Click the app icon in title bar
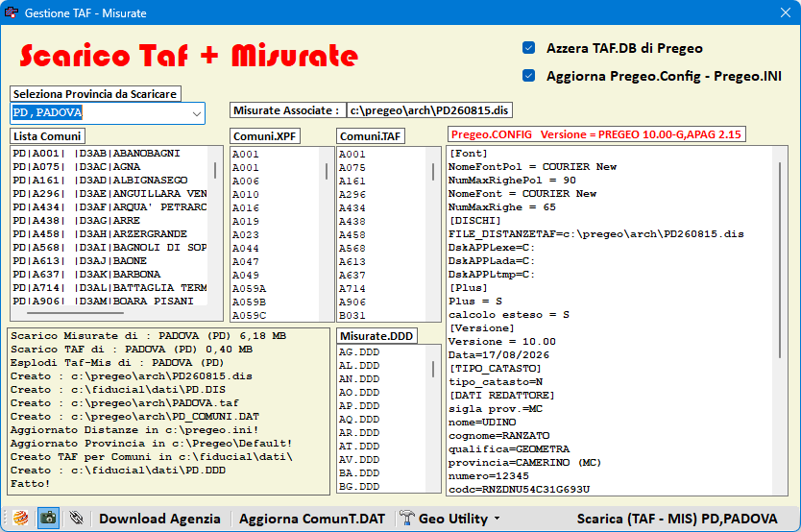The height and width of the screenshot is (532, 801). click(x=12, y=12)
